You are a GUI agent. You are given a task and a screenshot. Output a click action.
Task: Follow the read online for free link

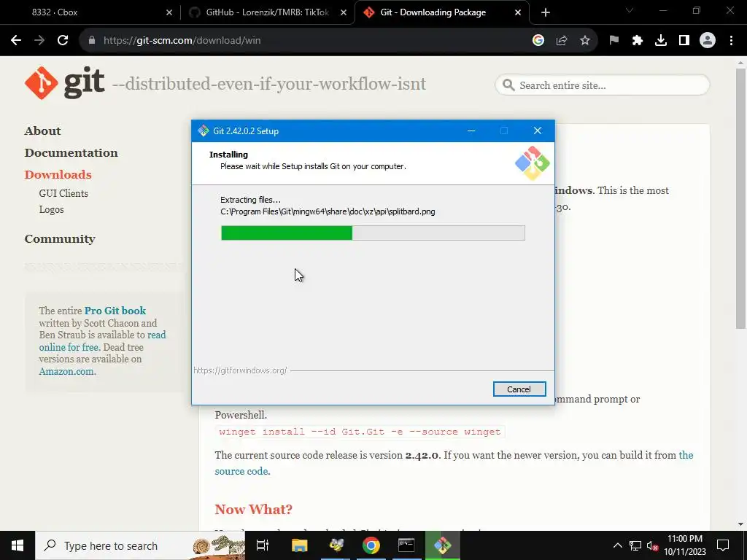[102, 341]
